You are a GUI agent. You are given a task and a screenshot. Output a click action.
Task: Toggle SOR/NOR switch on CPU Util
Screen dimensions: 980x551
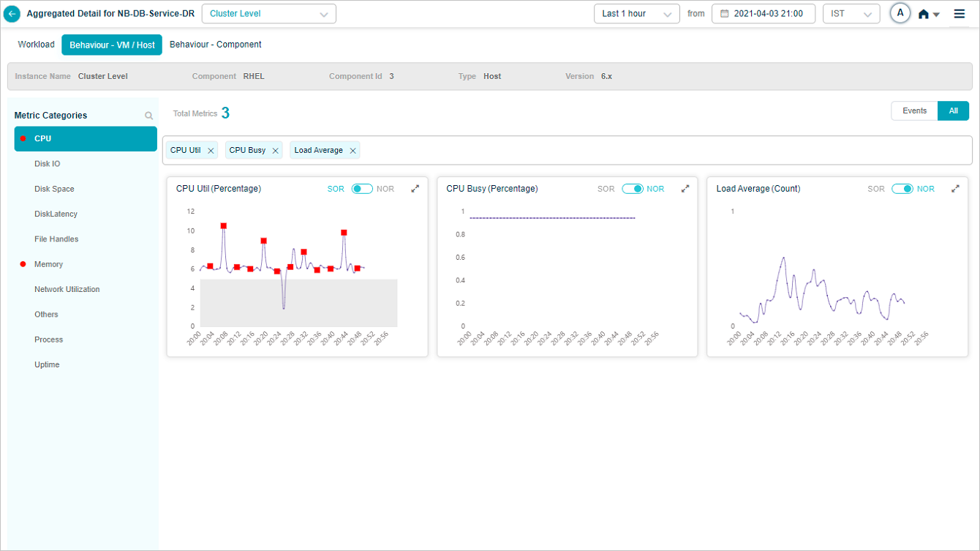(x=362, y=189)
